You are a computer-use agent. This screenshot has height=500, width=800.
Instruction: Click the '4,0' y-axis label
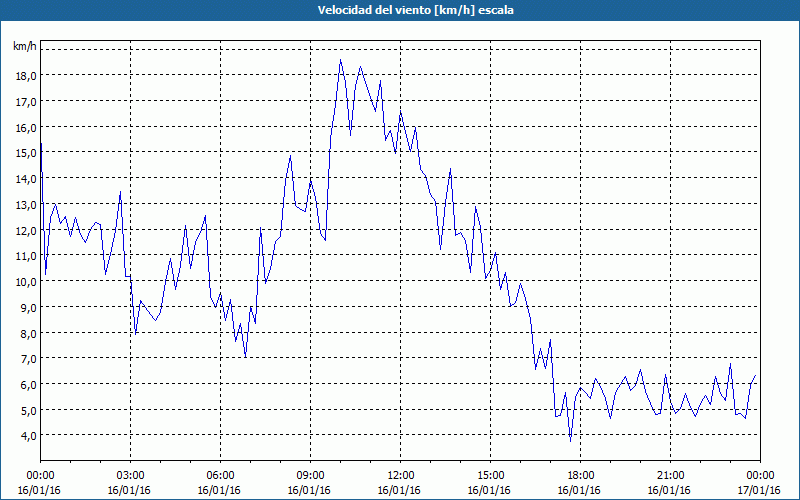pos(29,436)
